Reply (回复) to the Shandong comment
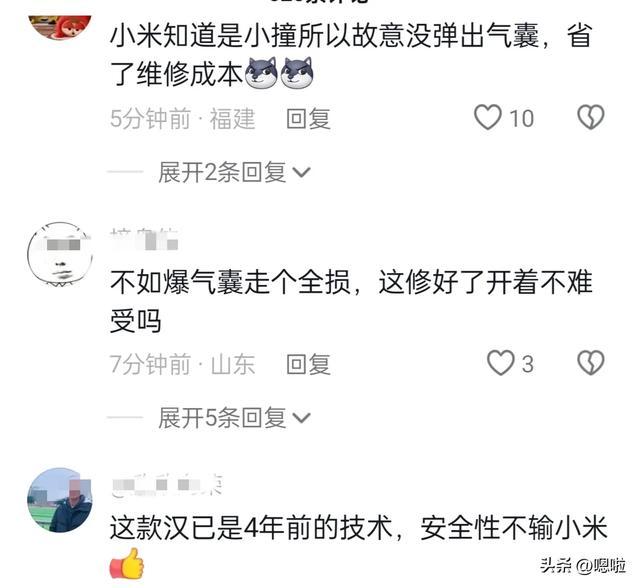This screenshot has width=640, height=588. [x=308, y=364]
